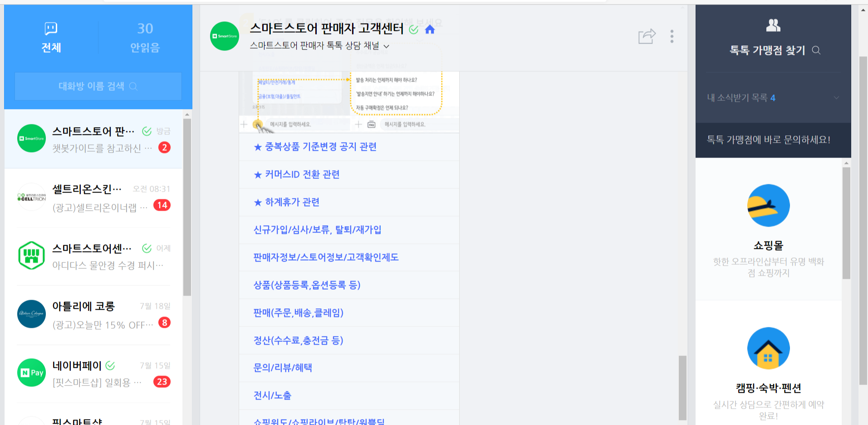The image size is (868, 425).
Task: Click the N Pay avatar for 네이버페이
Action: 31,372
